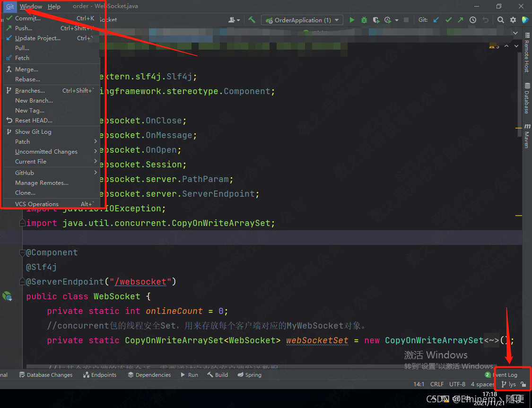This screenshot has height=408, width=532.
Task: Open the hidden editor tabs chevron
Action: point(515,33)
